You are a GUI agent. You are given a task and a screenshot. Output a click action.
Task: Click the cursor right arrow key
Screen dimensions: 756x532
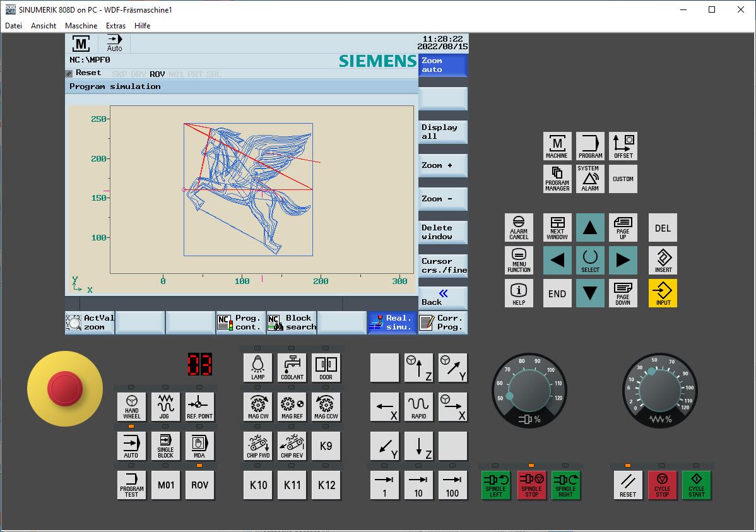(x=623, y=261)
